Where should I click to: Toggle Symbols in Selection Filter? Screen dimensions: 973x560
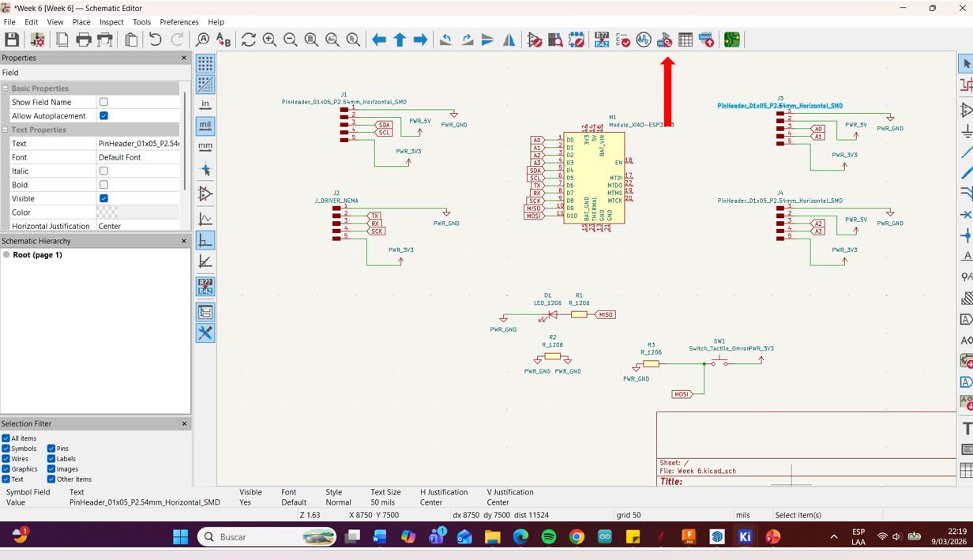pos(6,449)
